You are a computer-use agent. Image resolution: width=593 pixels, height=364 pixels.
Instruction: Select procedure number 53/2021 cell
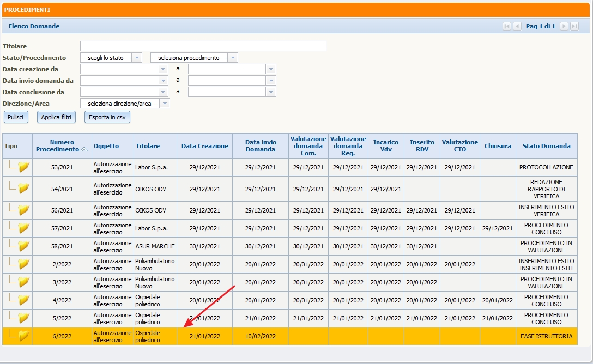coord(62,167)
